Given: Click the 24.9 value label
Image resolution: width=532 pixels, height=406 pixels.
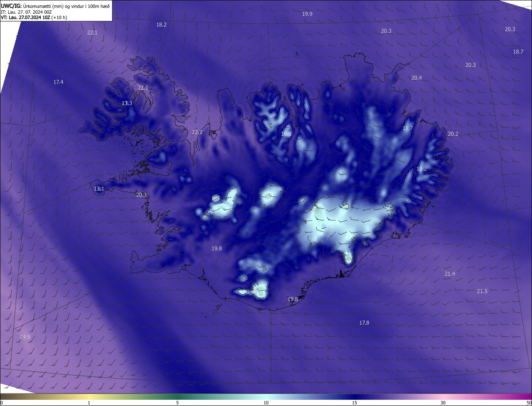Looking at the screenshot, I should tap(25, 337).
